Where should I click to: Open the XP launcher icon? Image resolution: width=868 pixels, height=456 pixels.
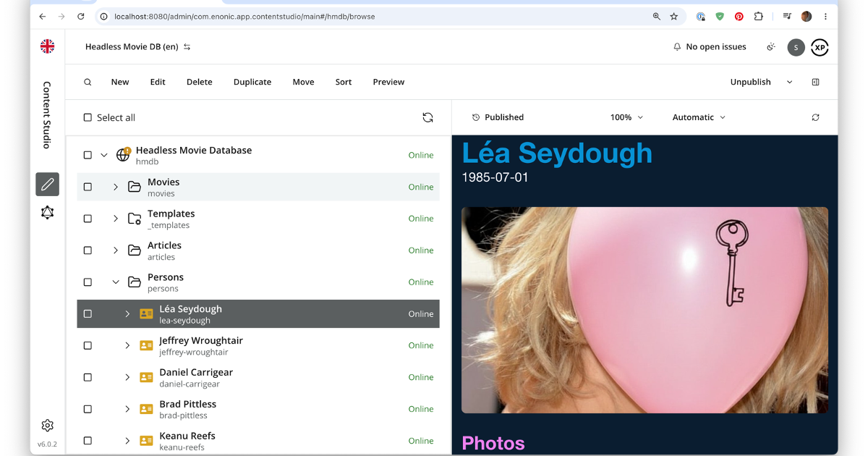820,47
